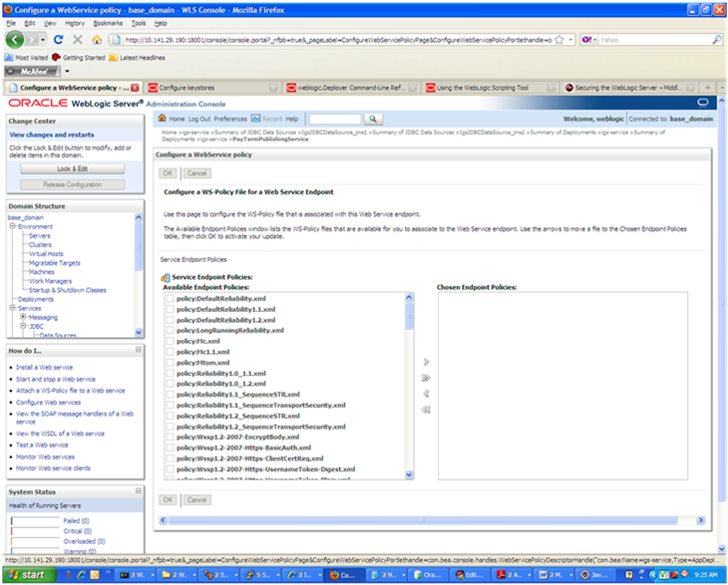
Task: Click Domain Structure vertical scrollbar
Action: tap(139, 275)
